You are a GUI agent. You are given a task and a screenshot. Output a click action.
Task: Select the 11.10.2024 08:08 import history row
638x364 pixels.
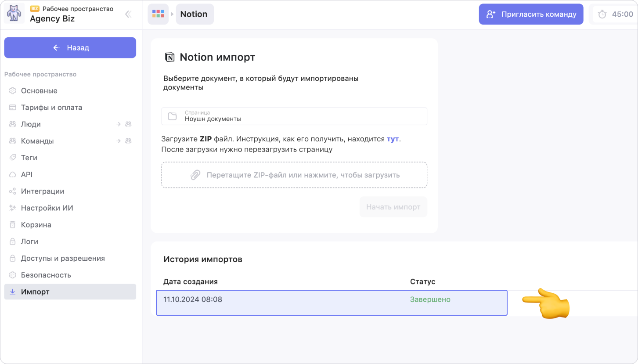pos(332,303)
